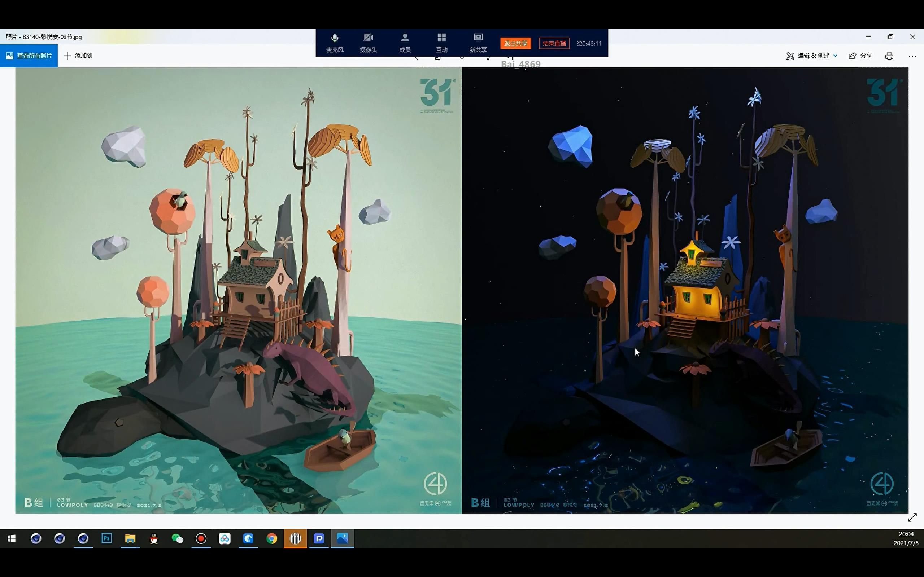924x577 pixels.
Task: Open the taskbar clock and date
Action: 906,538
